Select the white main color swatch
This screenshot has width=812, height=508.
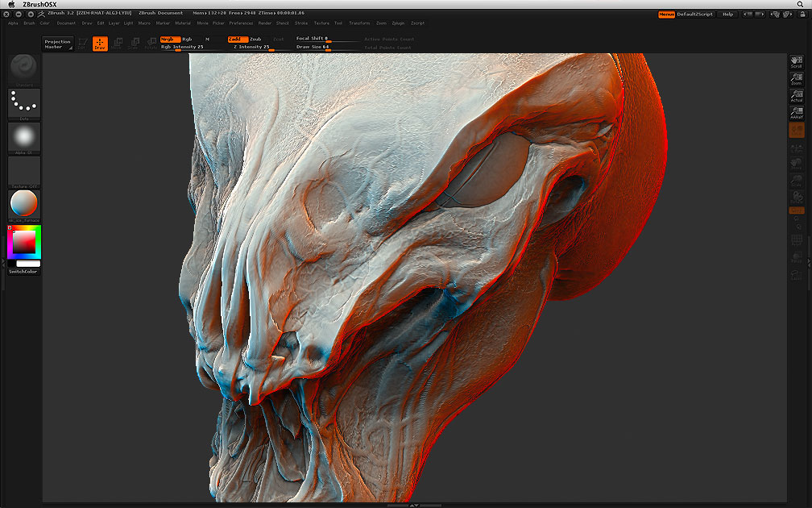(28, 264)
